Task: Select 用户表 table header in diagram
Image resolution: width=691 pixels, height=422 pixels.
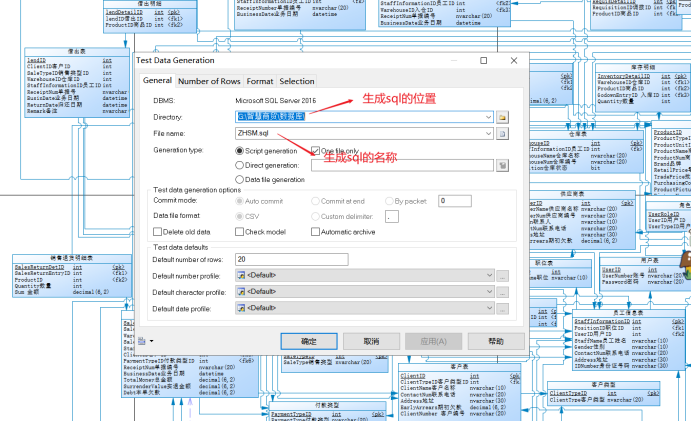Action: click(x=650, y=261)
